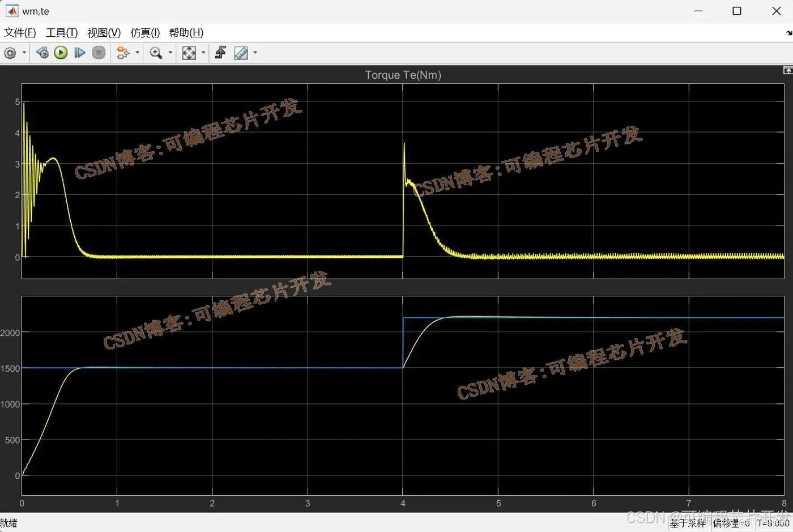Open the zoom tool dropdown arrow
The height and width of the screenshot is (532, 793).
pyautogui.click(x=170, y=53)
